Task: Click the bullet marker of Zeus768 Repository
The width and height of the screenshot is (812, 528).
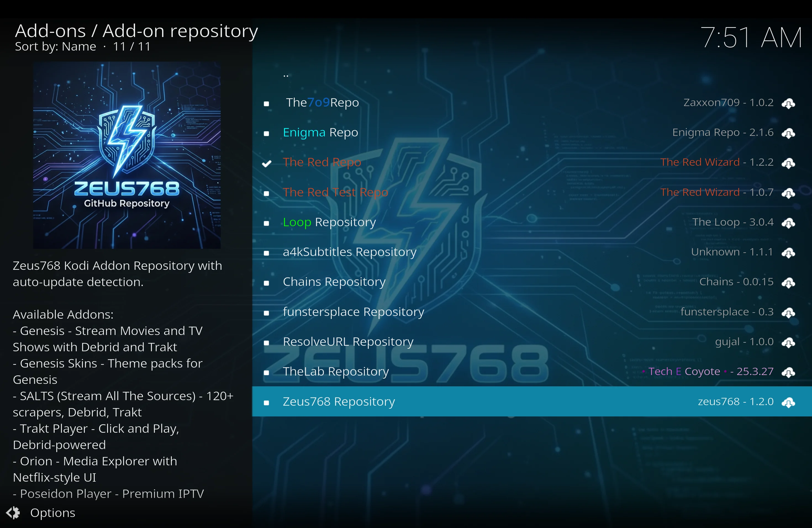Action: (267, 403)
